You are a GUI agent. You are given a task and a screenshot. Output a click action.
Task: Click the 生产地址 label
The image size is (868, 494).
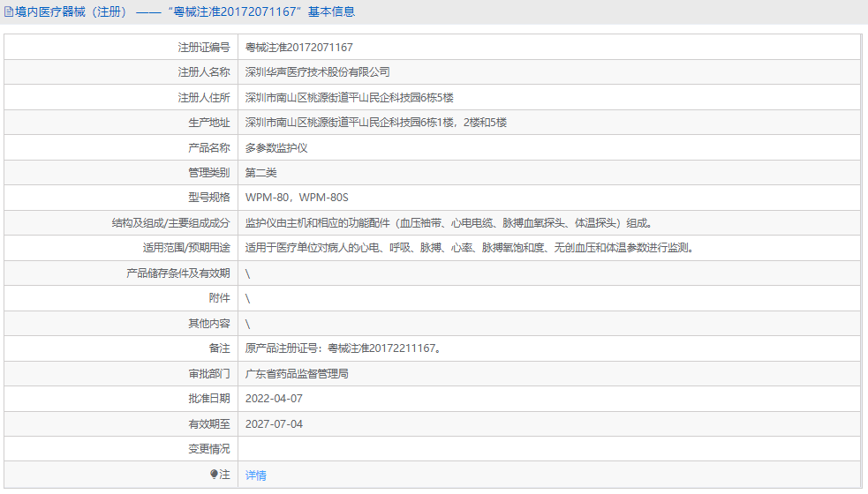pos(208,123)
